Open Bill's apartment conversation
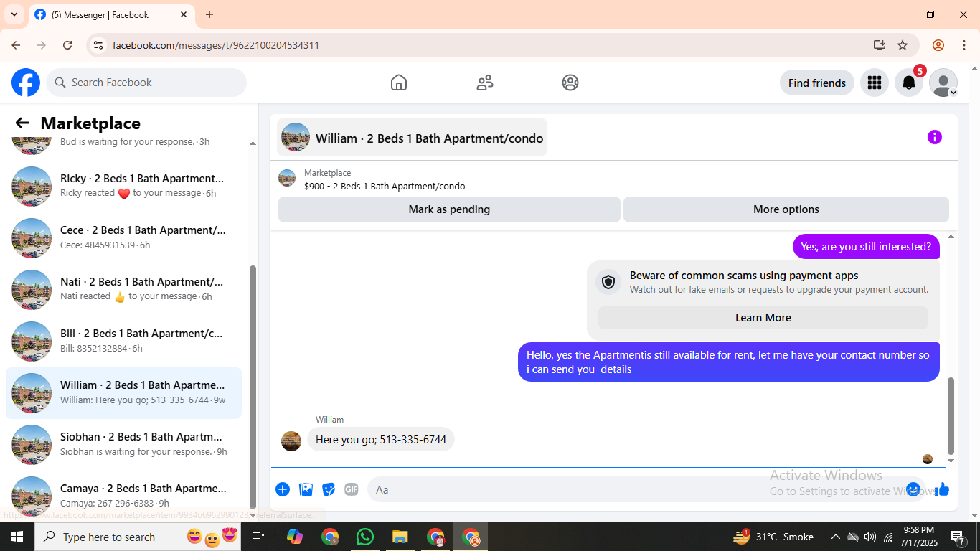The height and width of the screenshot is (551, 980). [x=123, y=341]
